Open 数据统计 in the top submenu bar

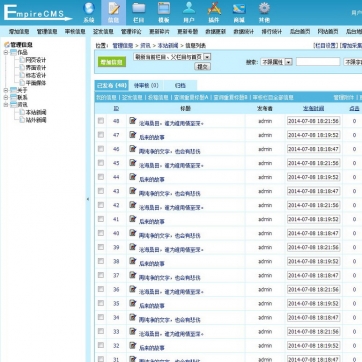click(x=243, y=32)
